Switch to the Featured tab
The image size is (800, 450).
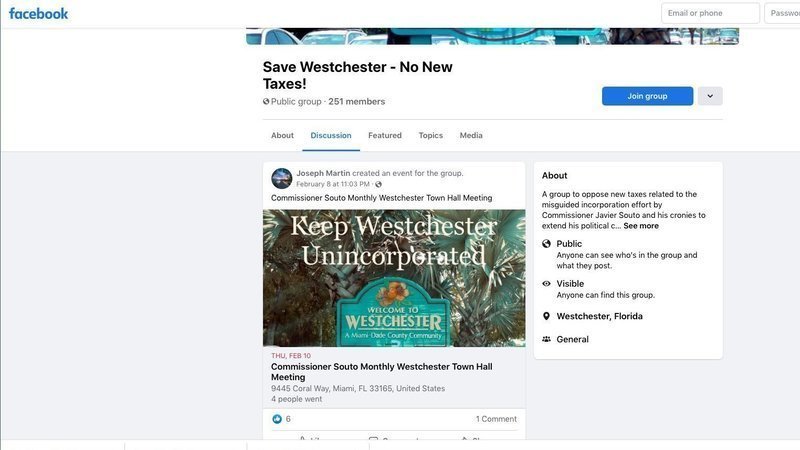coord(385,135)
